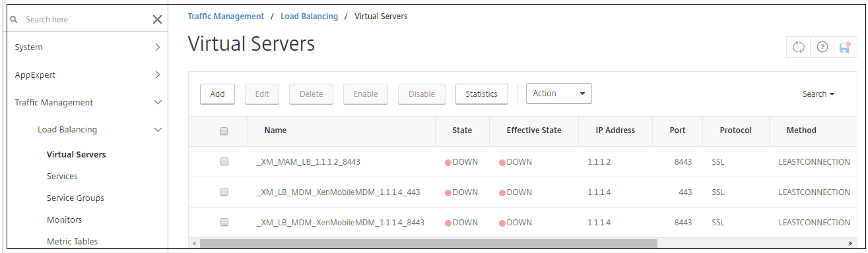Screen dimensions: 868x253
Task: Follow the Traffic Management breadcrumb link
Action: [226, 16]
